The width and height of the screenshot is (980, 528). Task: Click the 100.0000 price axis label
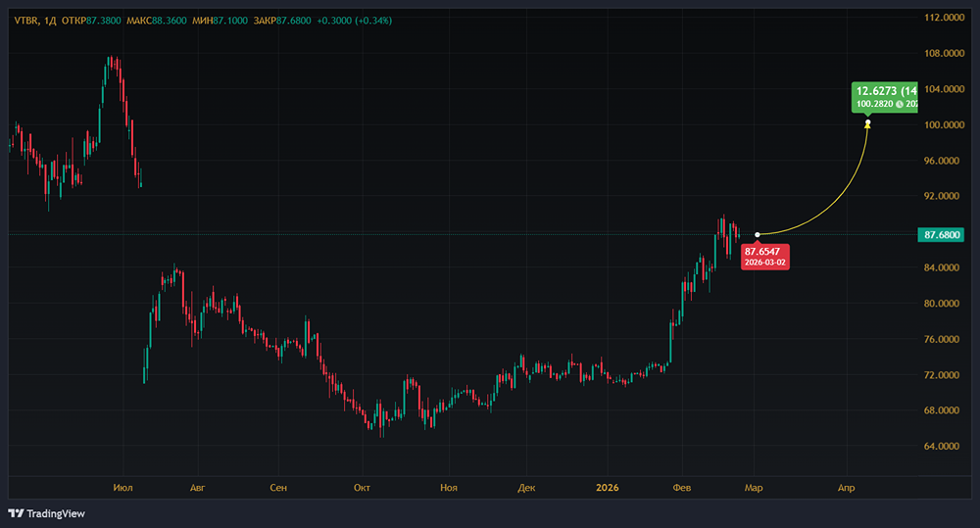(944, 125)
